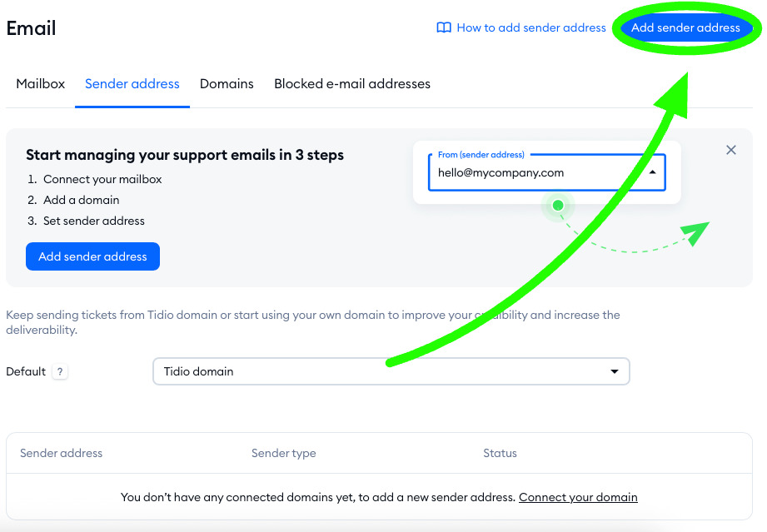
Task: Open the Domains tab
Action: (227, 84)
